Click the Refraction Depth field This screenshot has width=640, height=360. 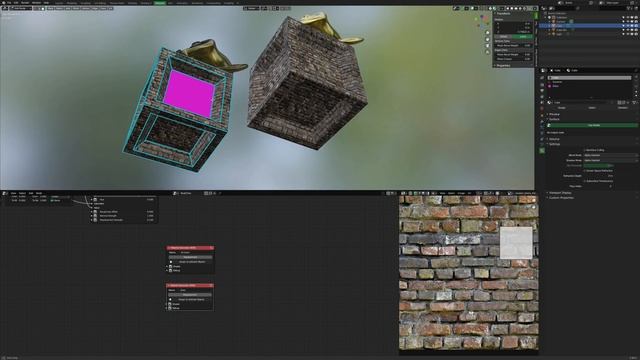(599, 176)
